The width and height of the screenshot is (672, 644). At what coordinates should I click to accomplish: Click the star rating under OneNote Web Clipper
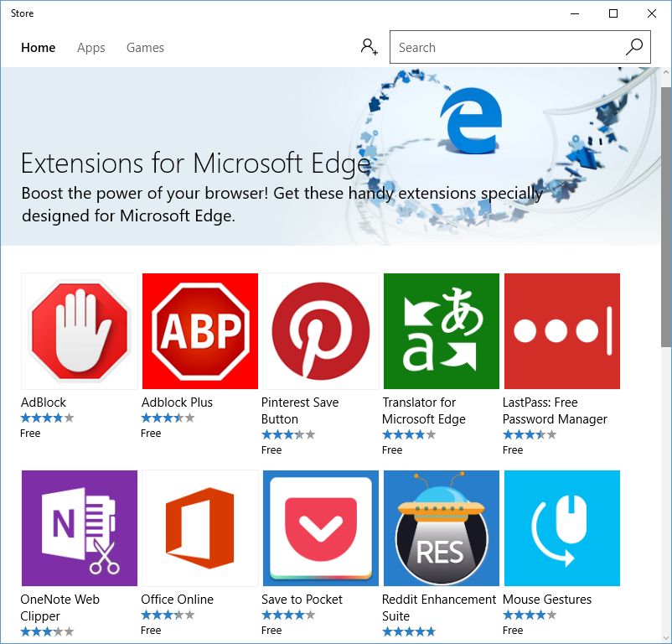pyautogui.click(x=47, y=631)
